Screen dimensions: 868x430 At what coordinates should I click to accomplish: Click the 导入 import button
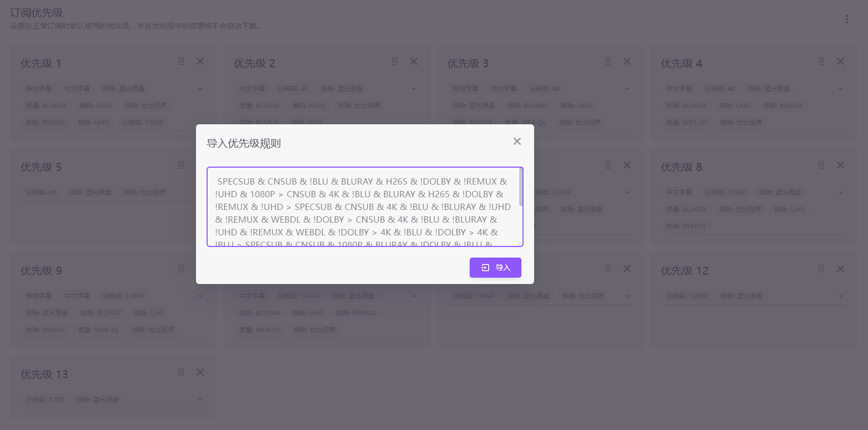495,268
